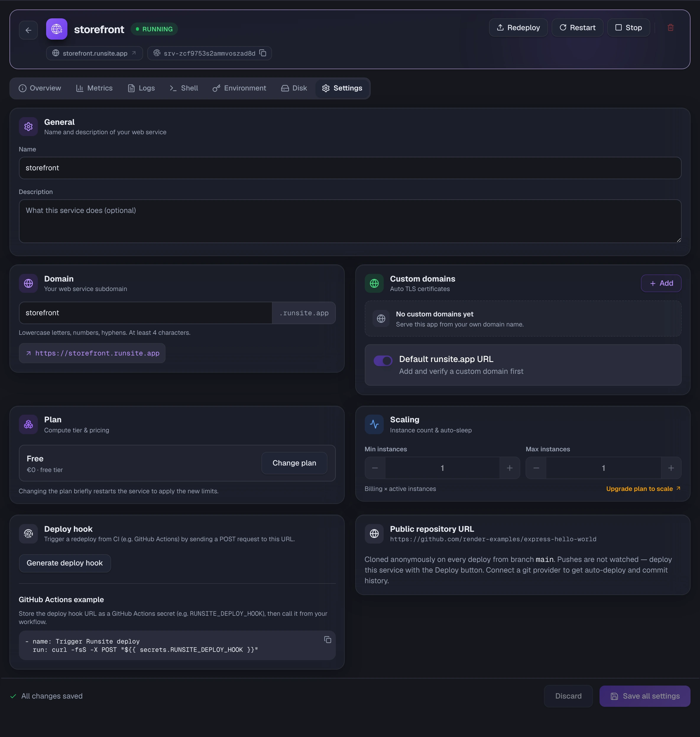Click Generate deploy hook button
Screen dimensions: 700x737
(64, 563)
